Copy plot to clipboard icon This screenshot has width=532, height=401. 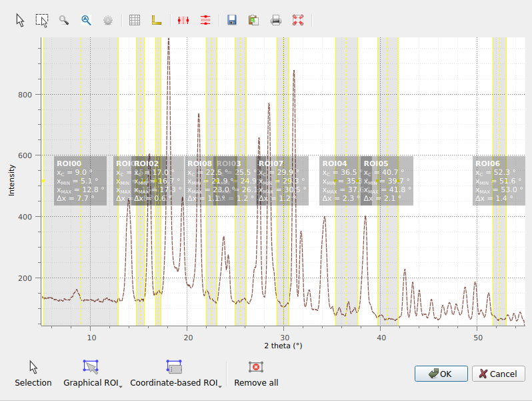coord(253,20)
